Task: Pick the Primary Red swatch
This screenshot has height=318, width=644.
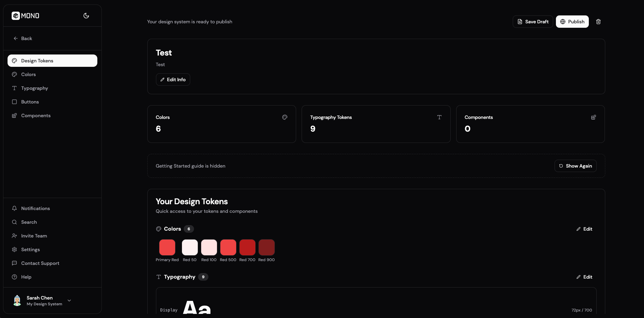Action: tap(167, 247)
